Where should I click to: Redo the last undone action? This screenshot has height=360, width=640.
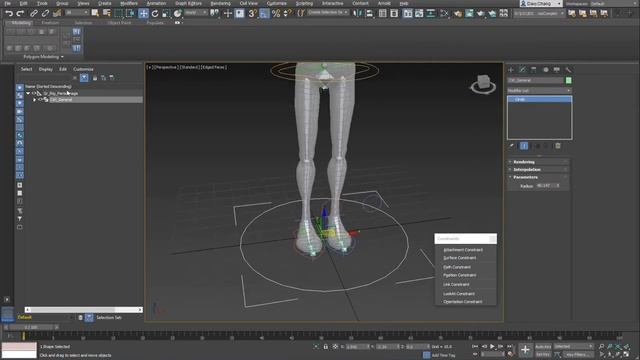(x=20, y=13)
